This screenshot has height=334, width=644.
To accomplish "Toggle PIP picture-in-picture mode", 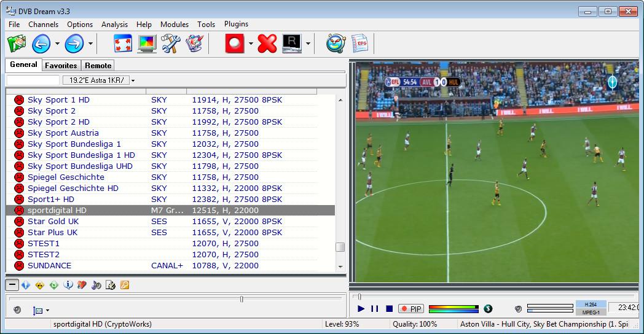I will (410, 309).
